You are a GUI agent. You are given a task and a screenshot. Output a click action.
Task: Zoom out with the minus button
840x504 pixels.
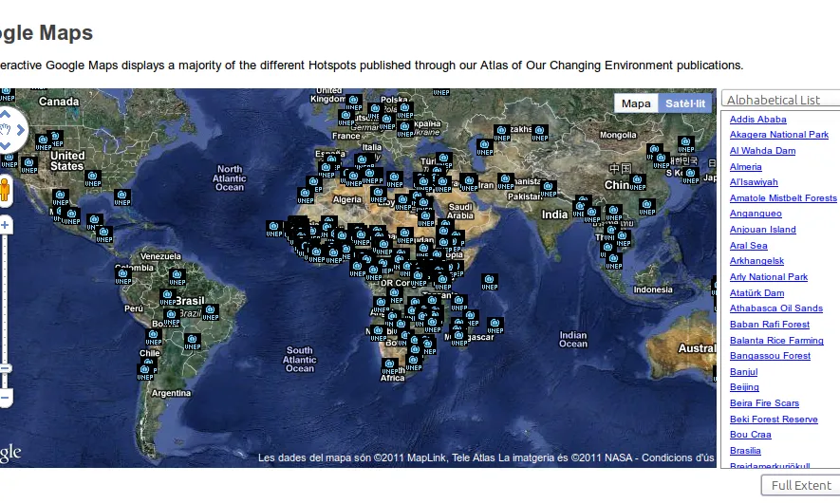(5, 398)
